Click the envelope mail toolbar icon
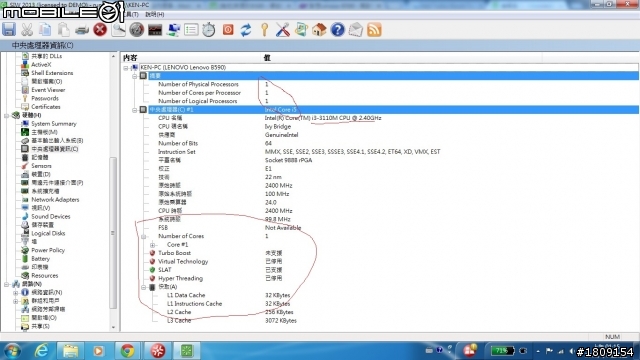 (356, 30)
